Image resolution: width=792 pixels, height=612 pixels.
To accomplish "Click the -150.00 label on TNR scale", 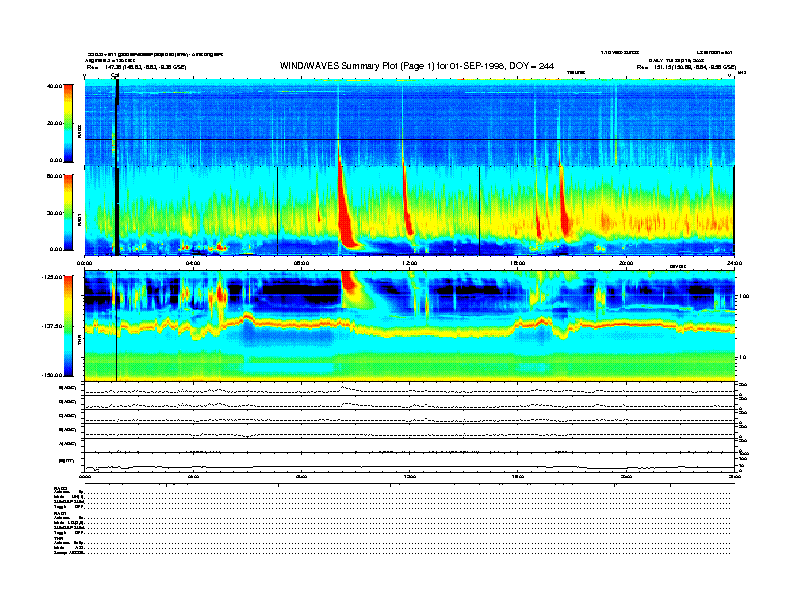I will coord(53,375).
